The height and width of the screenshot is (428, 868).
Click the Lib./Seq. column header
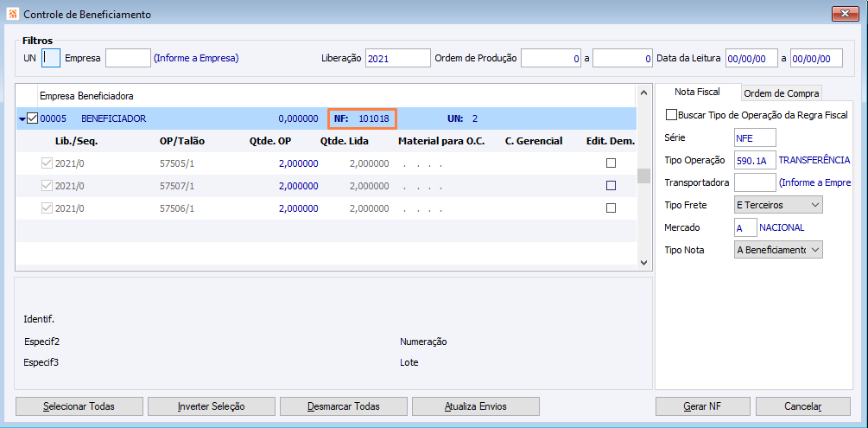coord(76,142)
